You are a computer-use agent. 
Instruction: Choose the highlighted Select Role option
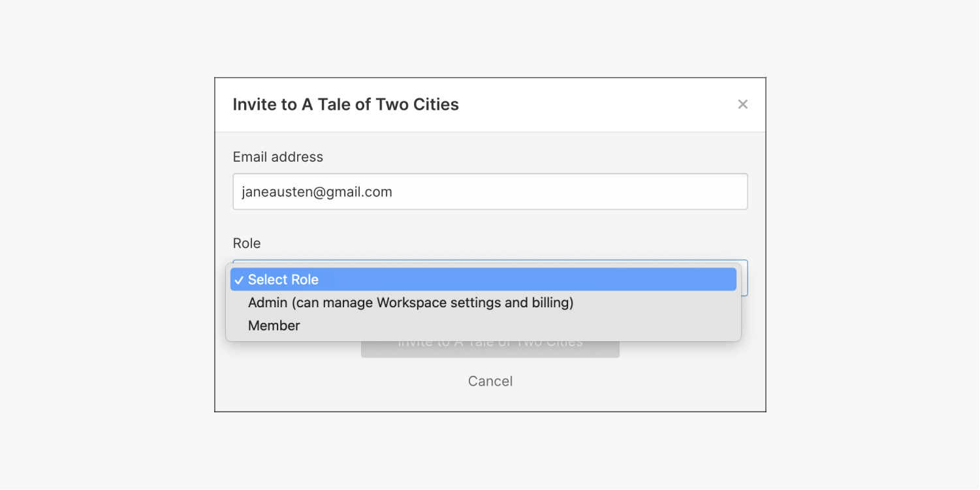click(x=483, y=279)
